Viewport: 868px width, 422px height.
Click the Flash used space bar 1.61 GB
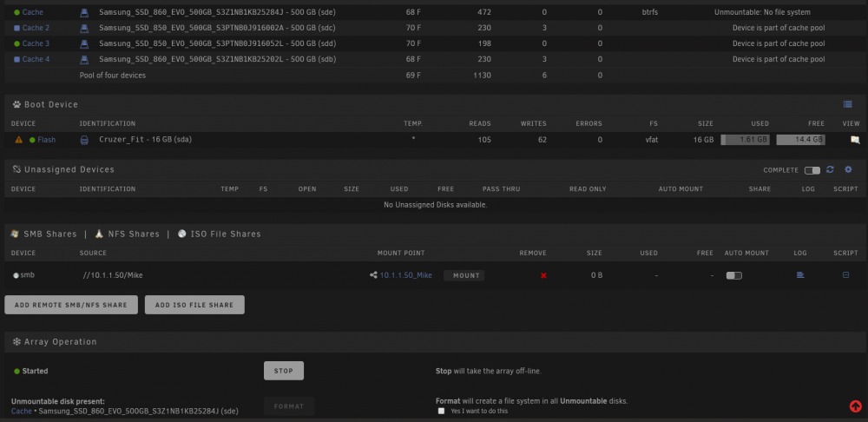[x=745, y=140]
